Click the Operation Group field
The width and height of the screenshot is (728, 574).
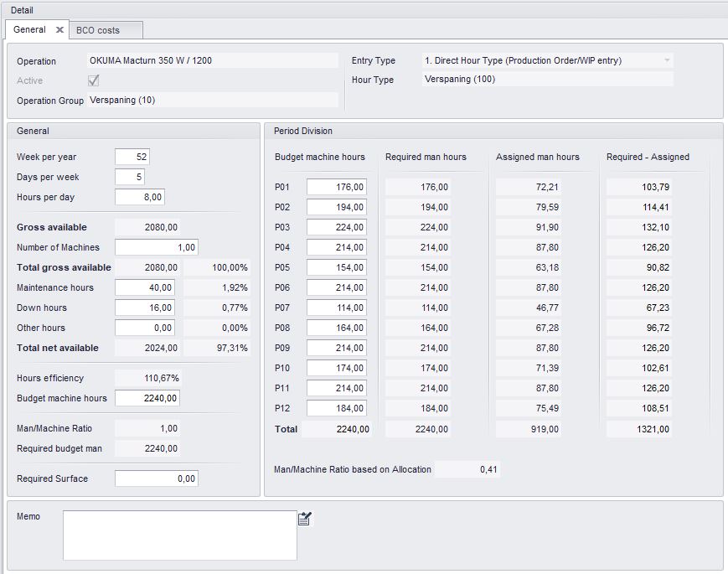(213, 100)
